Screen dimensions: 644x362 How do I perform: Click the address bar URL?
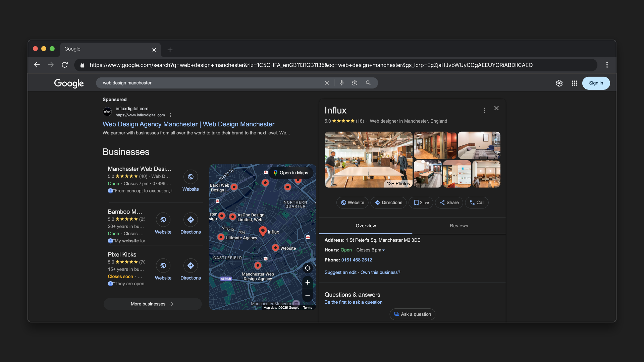pyautogui.click(x=311, y=65)
